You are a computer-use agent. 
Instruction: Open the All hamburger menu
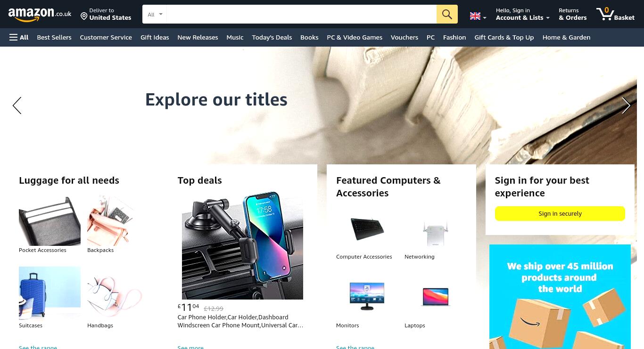click(x=19, y=37)
